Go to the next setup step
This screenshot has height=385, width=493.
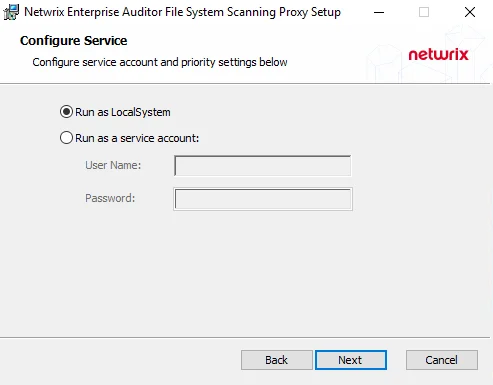tap(351, 360)
